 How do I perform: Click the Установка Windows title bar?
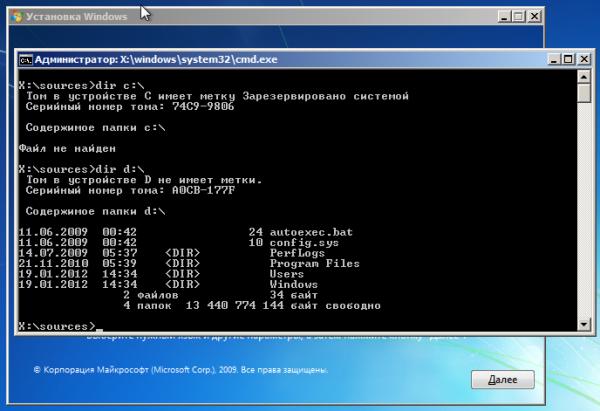tap(250, 14)
